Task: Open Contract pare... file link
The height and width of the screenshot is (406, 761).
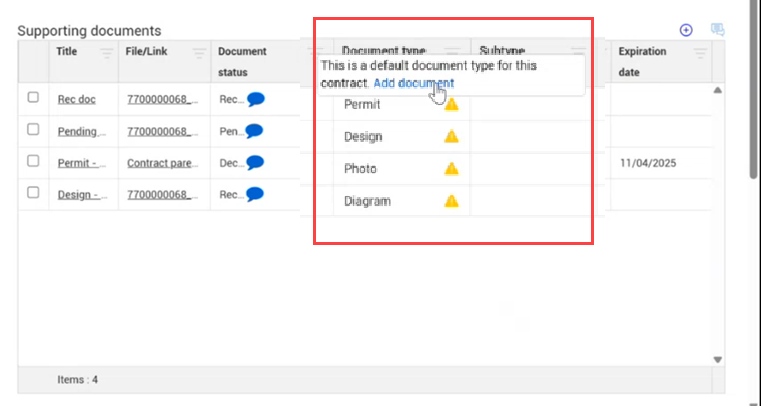Action: pos(163,163)
